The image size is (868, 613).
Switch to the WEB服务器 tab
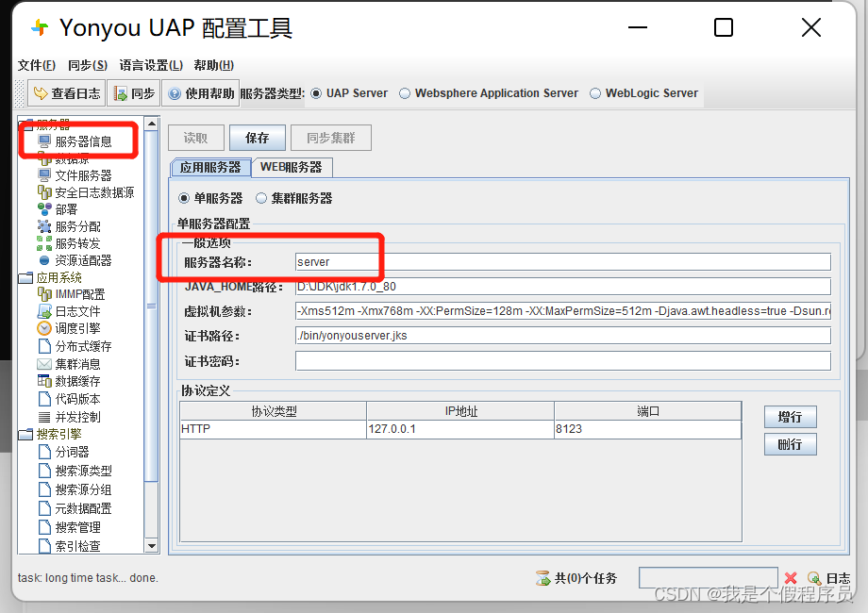(x=292, y=167)
